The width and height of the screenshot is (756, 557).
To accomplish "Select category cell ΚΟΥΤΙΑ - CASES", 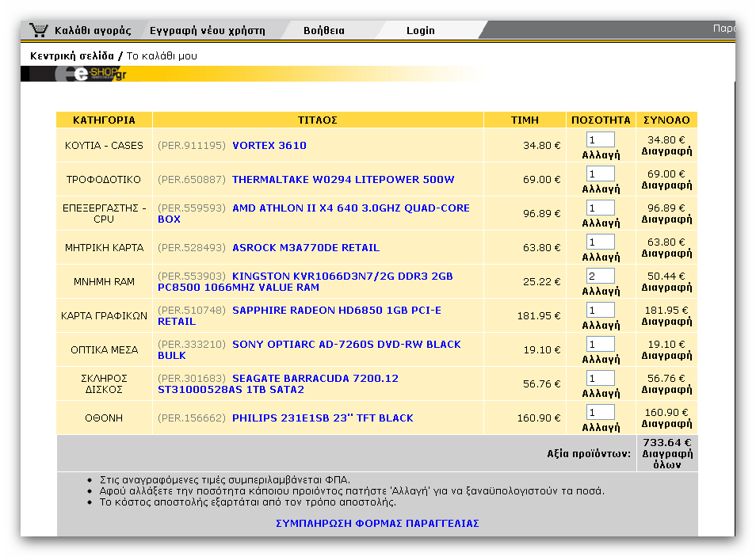I will (x=104, y=145).
